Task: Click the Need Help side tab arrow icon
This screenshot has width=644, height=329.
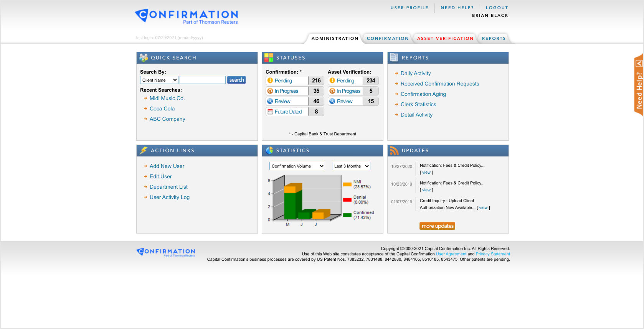Action: coord(639,64)
